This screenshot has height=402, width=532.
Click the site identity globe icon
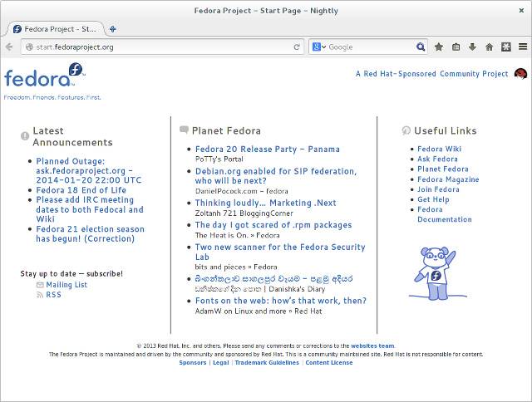[x=30, y=47]
